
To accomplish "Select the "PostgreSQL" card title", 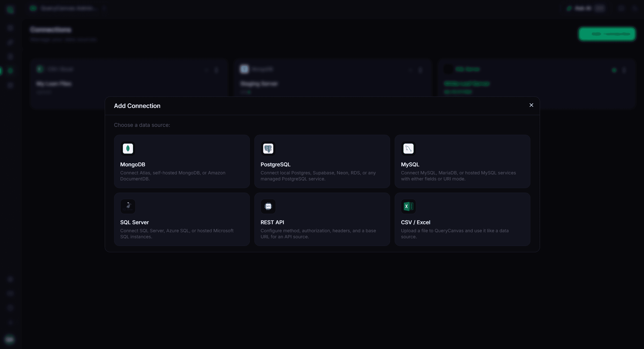I will click(275, 164).
